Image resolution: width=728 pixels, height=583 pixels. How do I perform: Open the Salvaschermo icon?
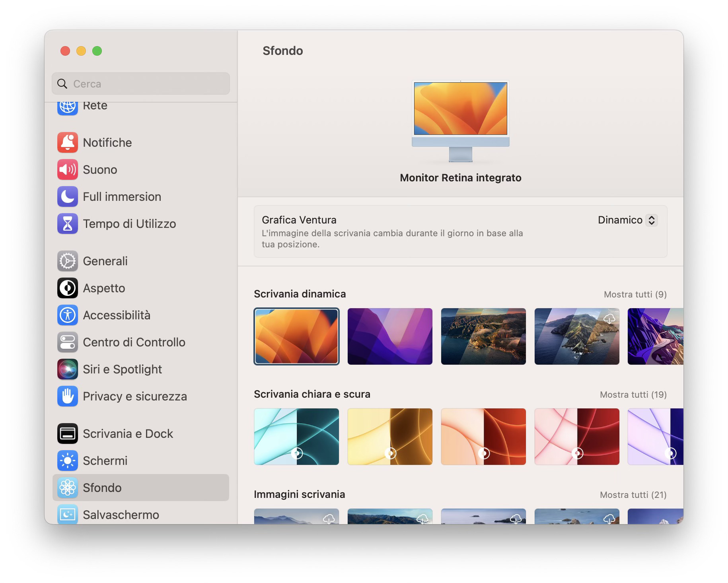(x=67, y=514)
